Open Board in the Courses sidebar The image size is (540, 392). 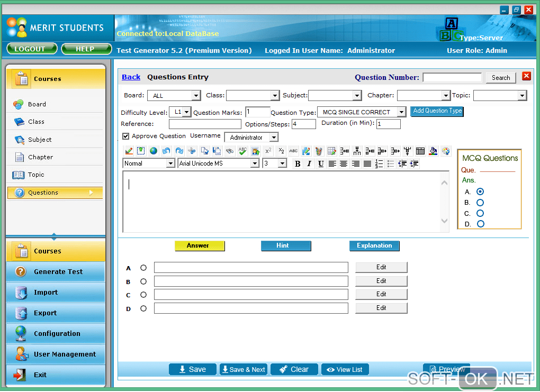tap(55, 104)
